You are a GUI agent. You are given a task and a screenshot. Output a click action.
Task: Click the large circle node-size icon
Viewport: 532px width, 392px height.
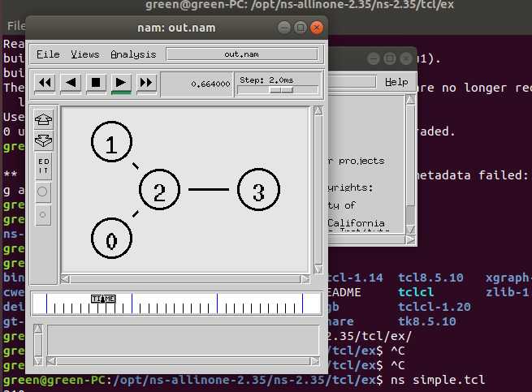(42, 192)
